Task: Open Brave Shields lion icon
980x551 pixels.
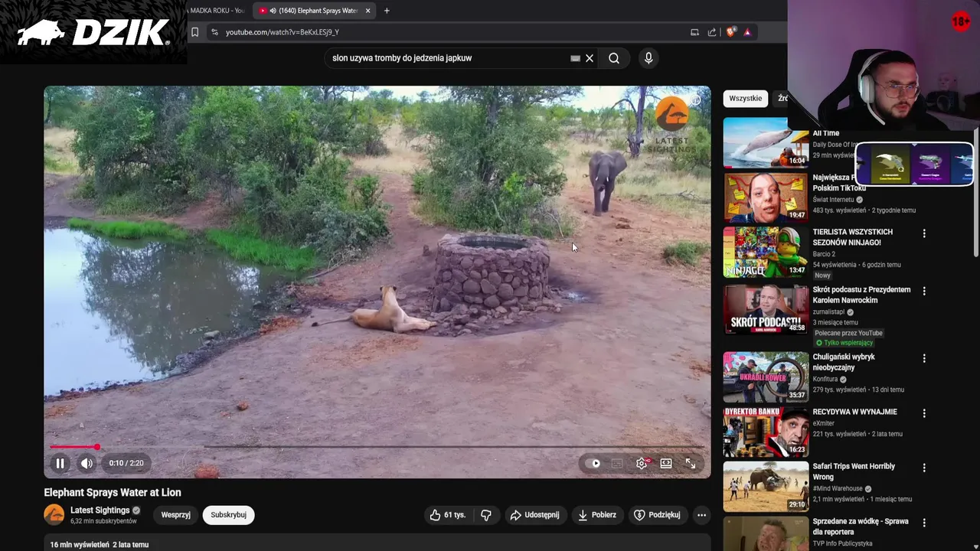Action: tap(730, 32)
